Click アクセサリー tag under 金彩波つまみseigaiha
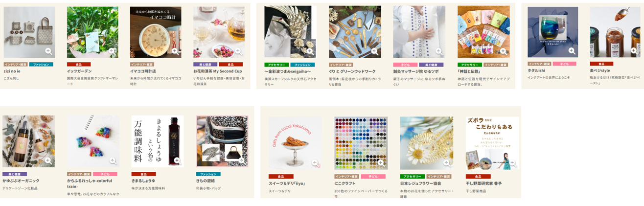 (276, 65)
